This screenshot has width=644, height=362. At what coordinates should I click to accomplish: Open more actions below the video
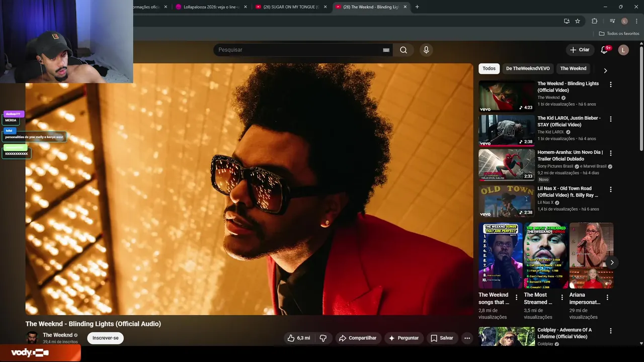pyautogui.click(x=467, y=338)
